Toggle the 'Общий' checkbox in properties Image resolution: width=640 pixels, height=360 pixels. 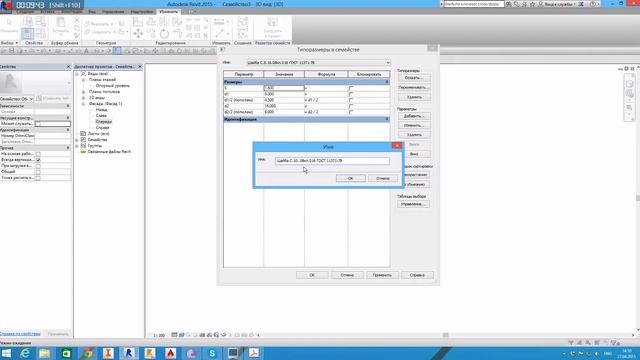[x=38, y=172]
